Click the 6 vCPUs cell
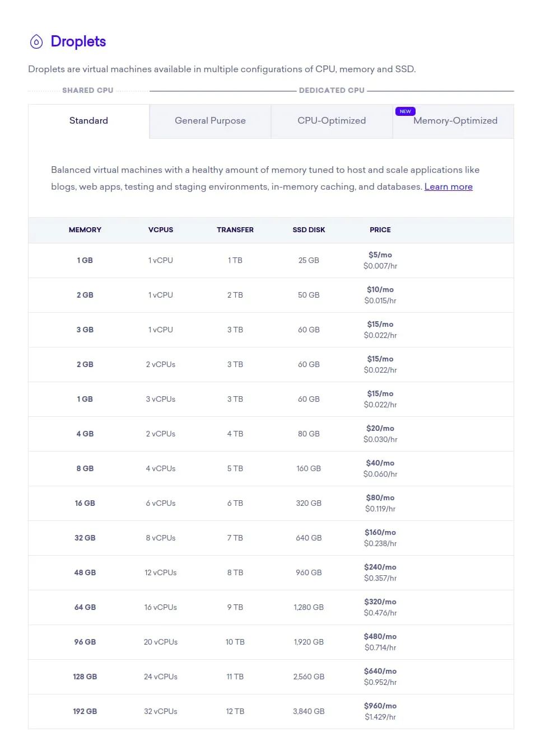 pyautogui.click(x=161, y=504)
